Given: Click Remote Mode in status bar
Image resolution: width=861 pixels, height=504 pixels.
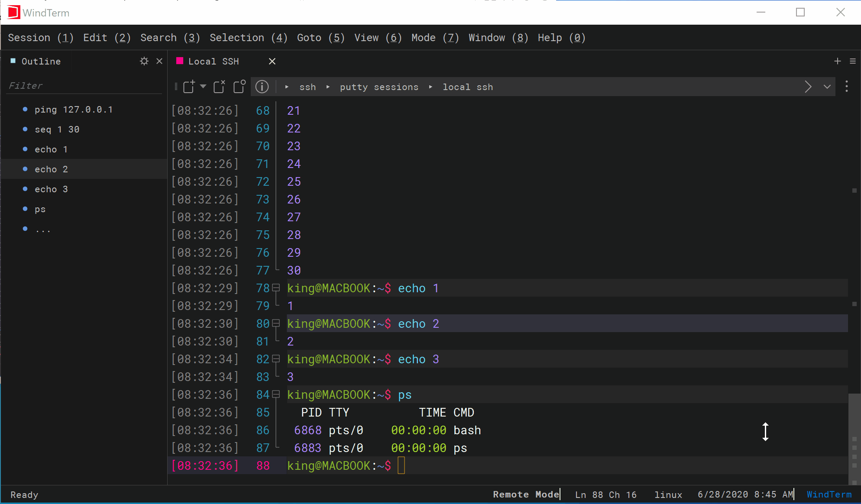Looking at the screenshot, I should 525,494.
